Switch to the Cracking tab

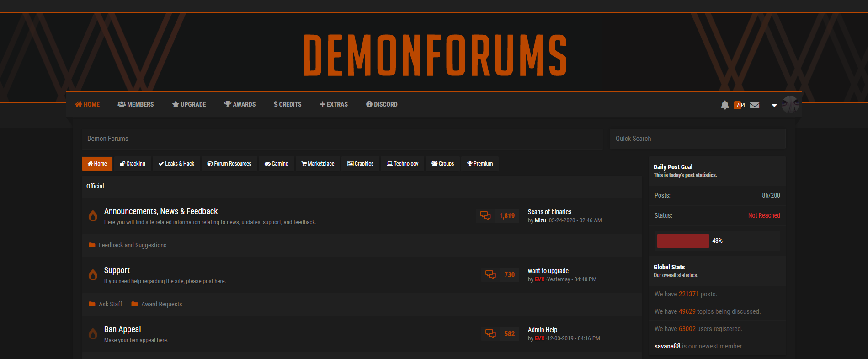pyautogui.click(x=133, y=164)
